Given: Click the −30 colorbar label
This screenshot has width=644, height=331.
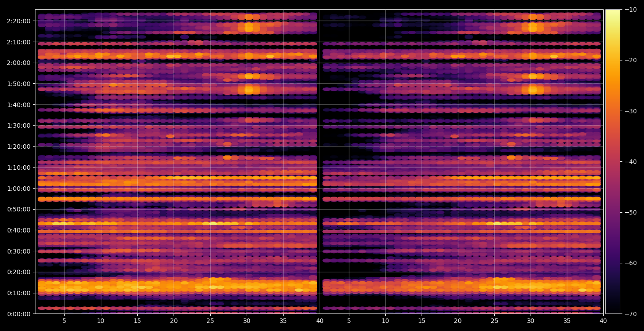Looking at the screenshot, I should point(630,111).
